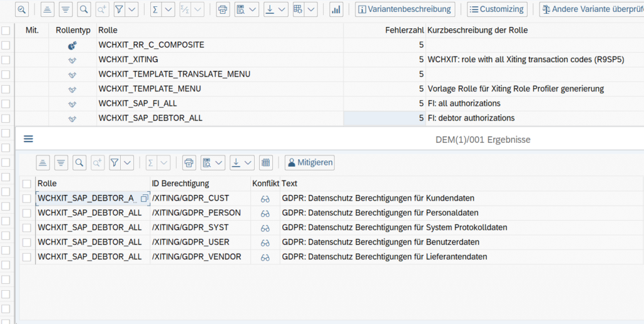Tick the checkbox for /XITING/GDPR_USER row
The height and width of the screenshot is (324, 644).
26,243
